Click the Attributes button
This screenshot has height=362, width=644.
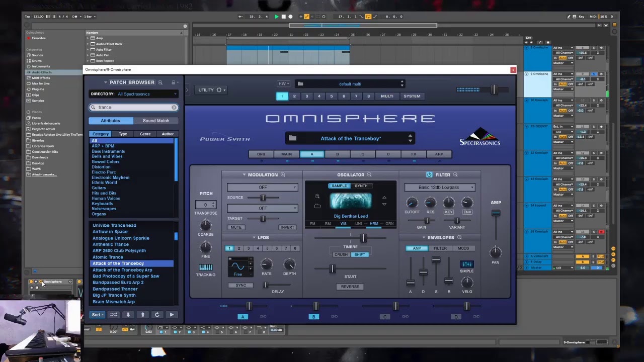click(x=111, y=121)
